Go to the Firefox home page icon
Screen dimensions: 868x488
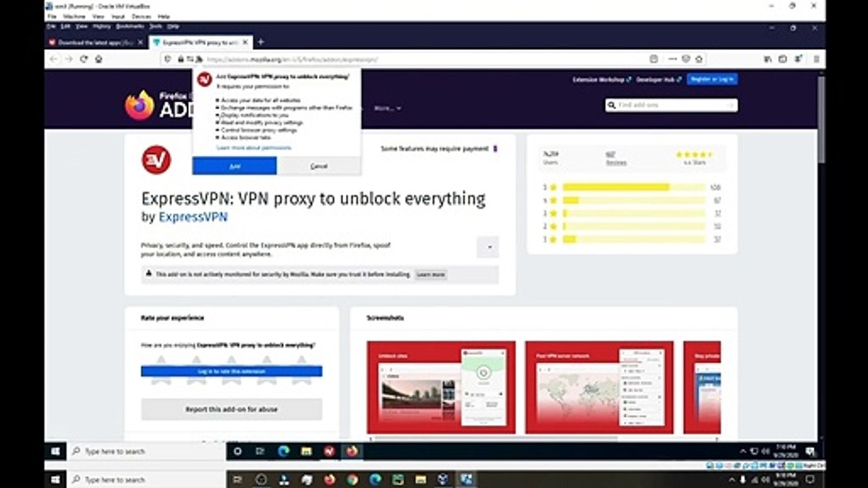(98, 59)
